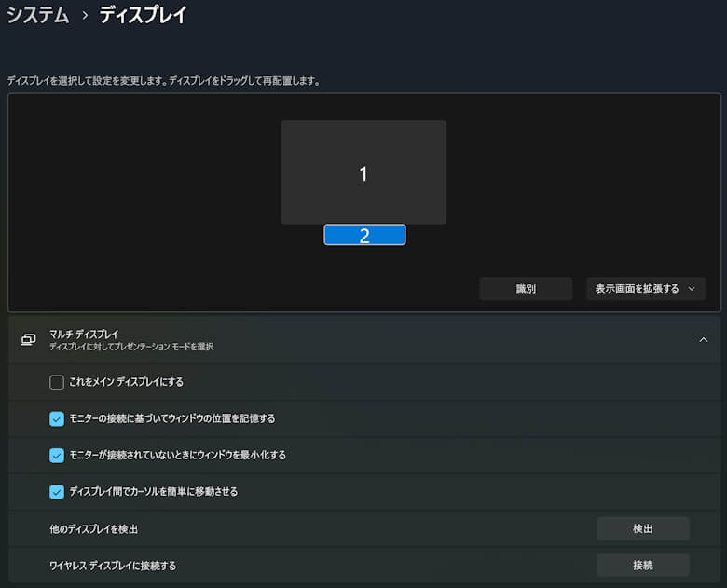Screen dimensions: 727x588
Task: Collapse the マルチ ディスプレイ section with its chevron
Action: [703, 340]
